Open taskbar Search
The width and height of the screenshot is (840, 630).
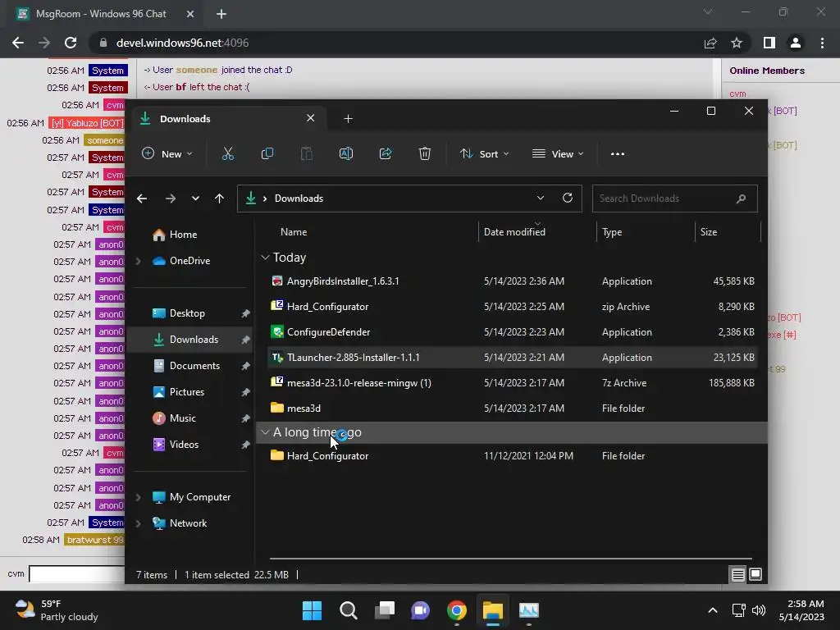[348, 610]
